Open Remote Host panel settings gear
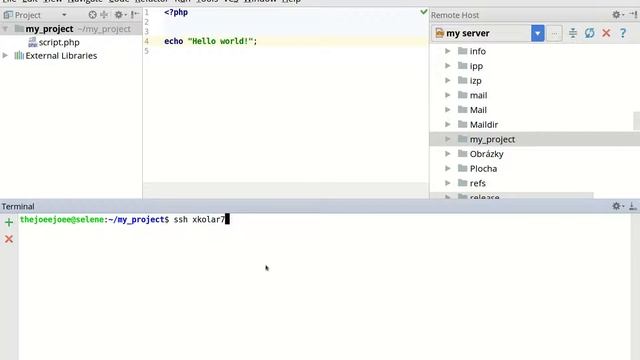The height and width of the screenshot is (360, 640). [617, 15]
